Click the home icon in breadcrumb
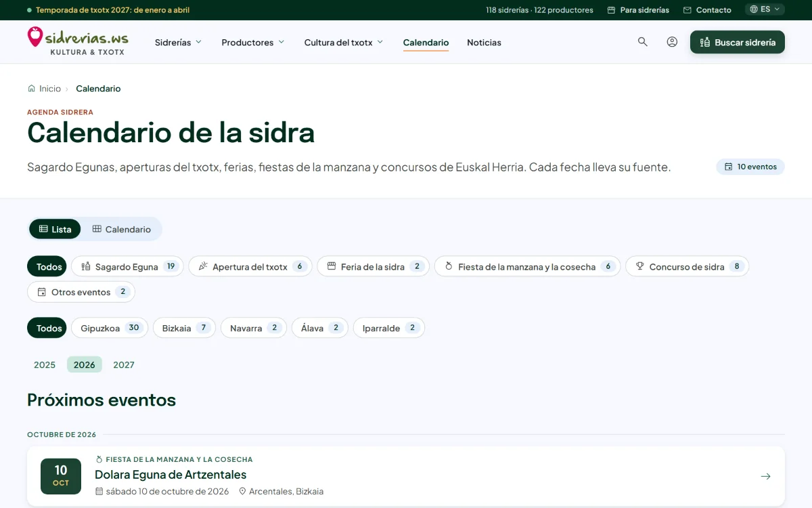The height and width of the screenshot is (508, 812). click(31, 89)
